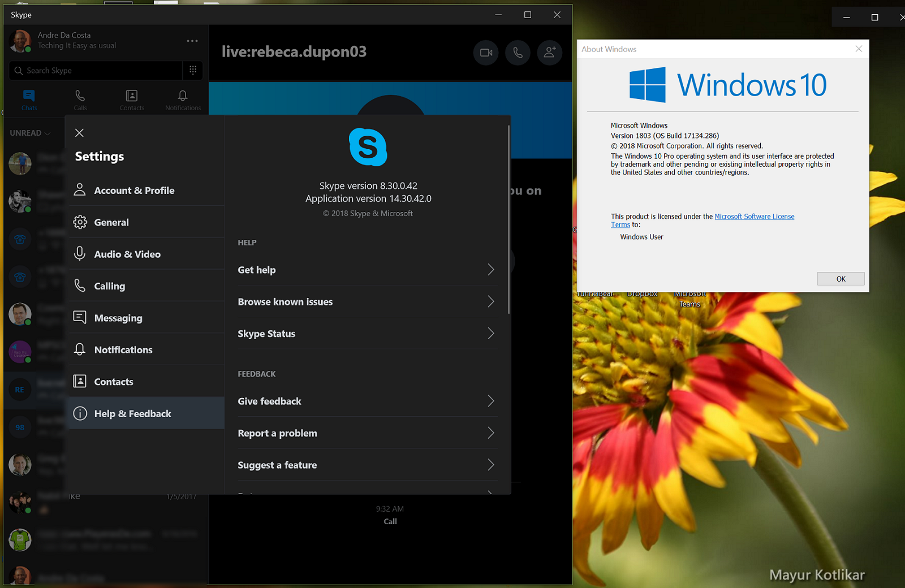Expand the Report a problem chevron
This screenshot has width=905, height=588.
click(x=490, y=433)
